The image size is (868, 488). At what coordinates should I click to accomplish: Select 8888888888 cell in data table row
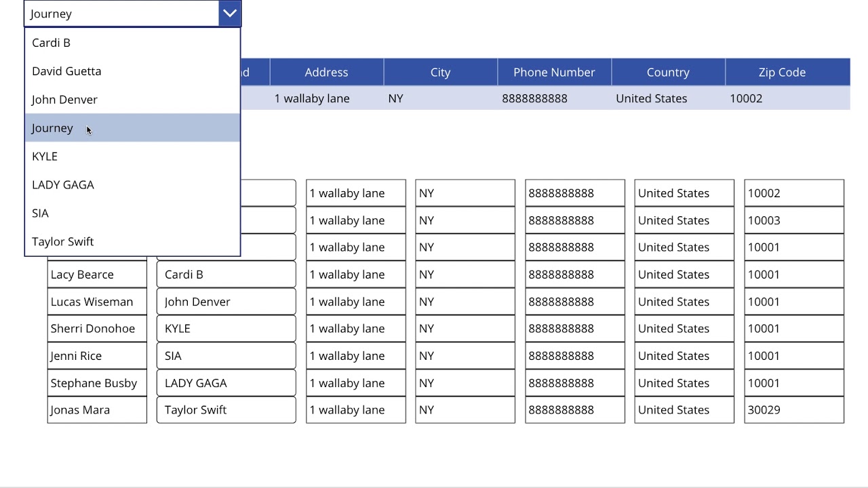point(554,98)
